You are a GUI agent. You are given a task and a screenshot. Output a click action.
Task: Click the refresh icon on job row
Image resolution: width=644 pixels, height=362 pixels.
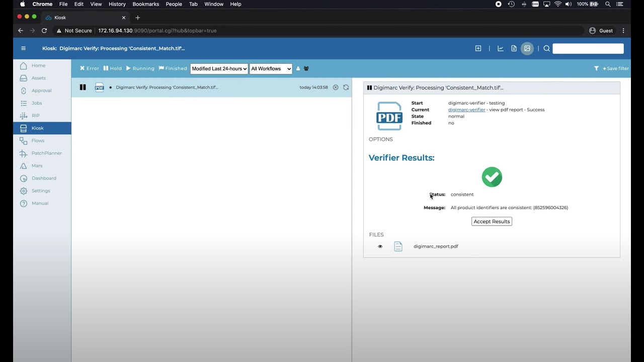coord(346,87)
